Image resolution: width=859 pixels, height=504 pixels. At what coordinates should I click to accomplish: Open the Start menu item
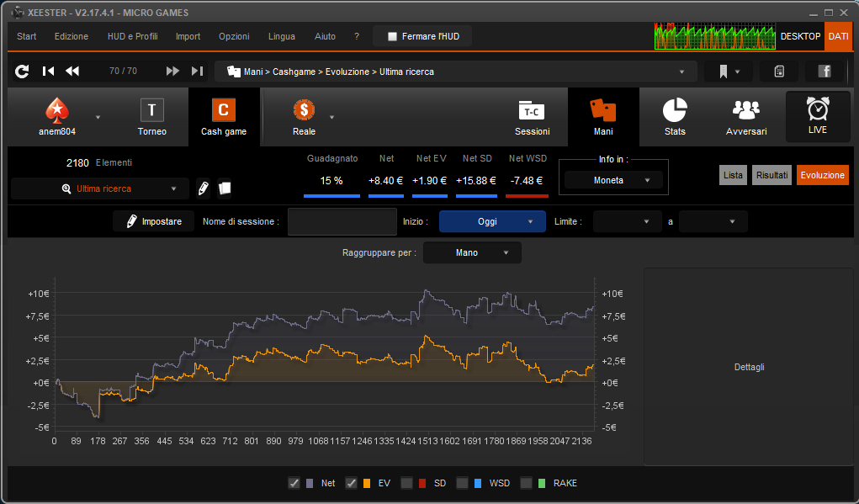point(26,36)
